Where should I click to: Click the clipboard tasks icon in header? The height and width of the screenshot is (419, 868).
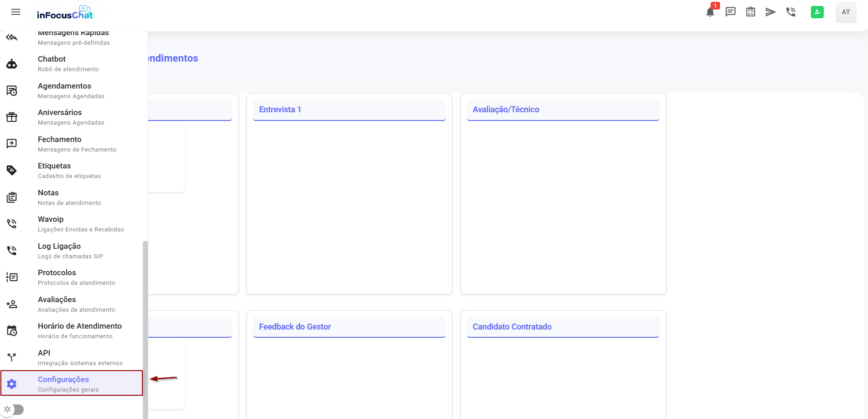pos(751,12)
